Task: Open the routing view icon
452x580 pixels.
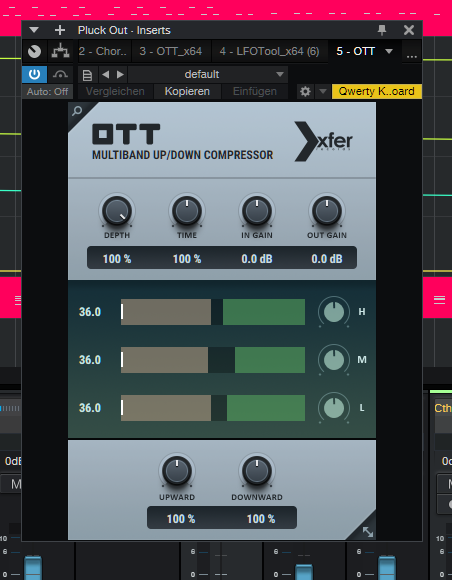Action: click(x=60, y=51)
